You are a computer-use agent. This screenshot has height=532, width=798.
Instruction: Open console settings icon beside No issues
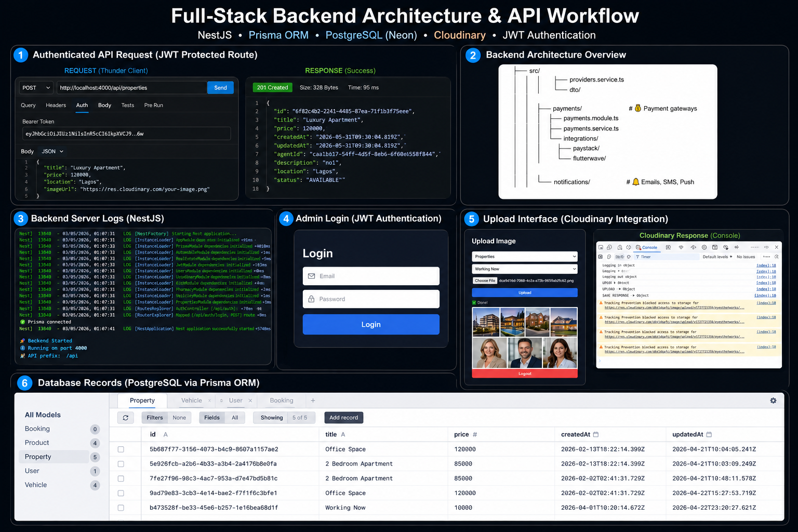pos(776,257)
